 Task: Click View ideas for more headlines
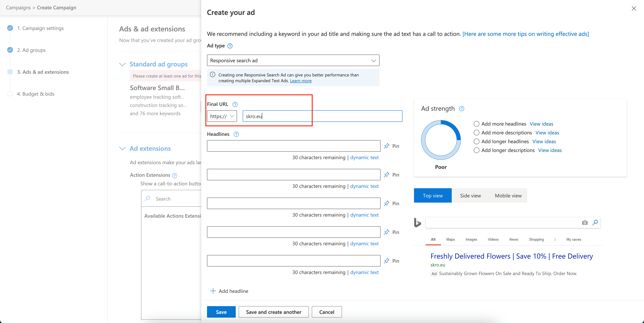point(541,124)
